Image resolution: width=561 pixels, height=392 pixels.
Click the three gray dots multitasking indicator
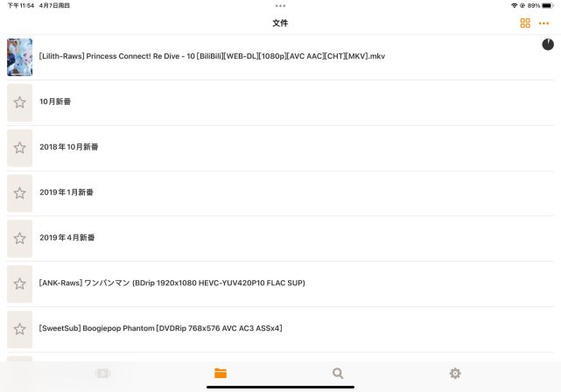coord(280,6)
